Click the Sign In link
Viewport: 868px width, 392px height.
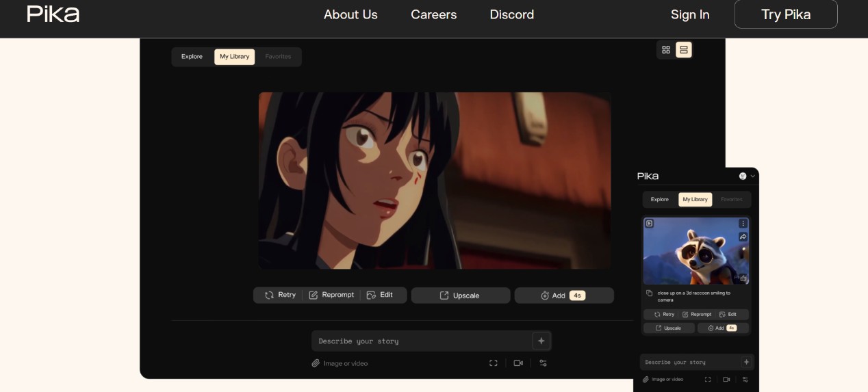tap(689, 14)
